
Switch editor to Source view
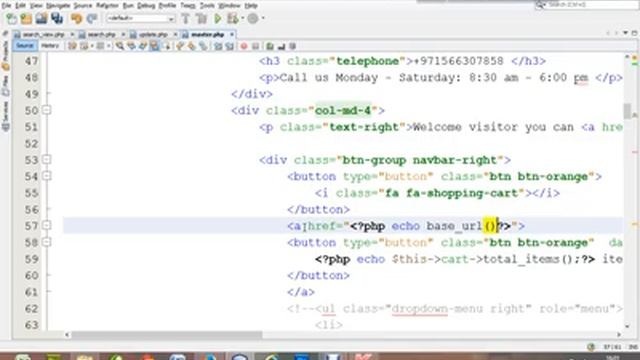(24, 46)
